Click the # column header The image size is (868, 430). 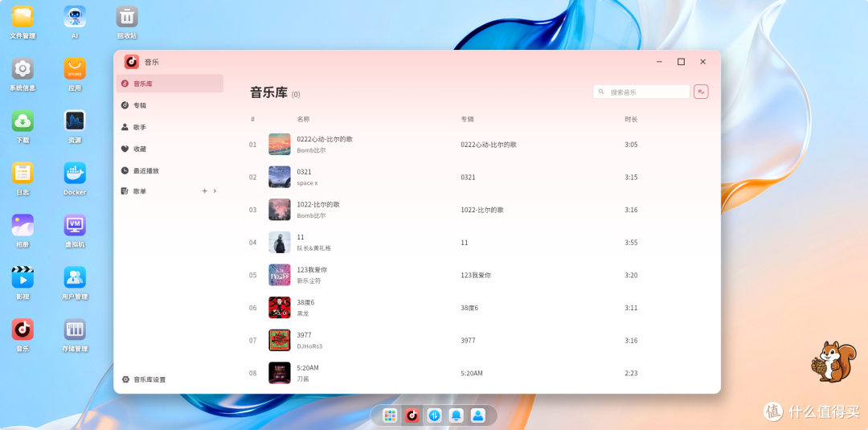coord(252,119)
